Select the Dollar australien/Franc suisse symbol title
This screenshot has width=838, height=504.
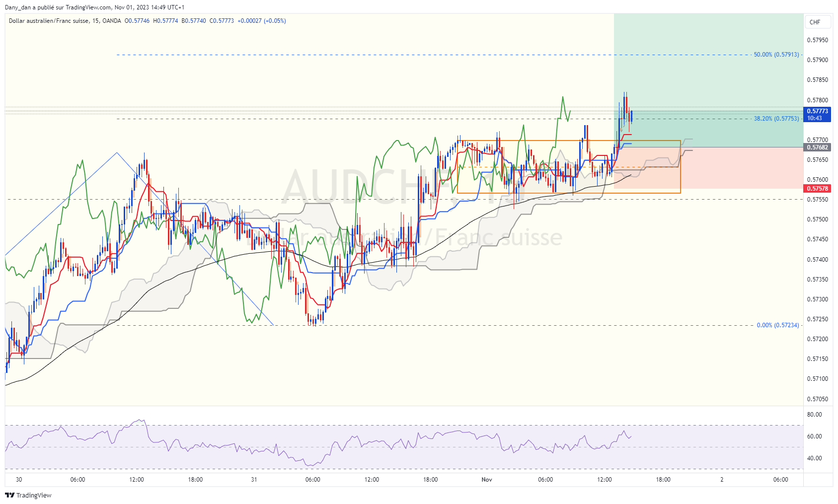(x=49, y=21)
